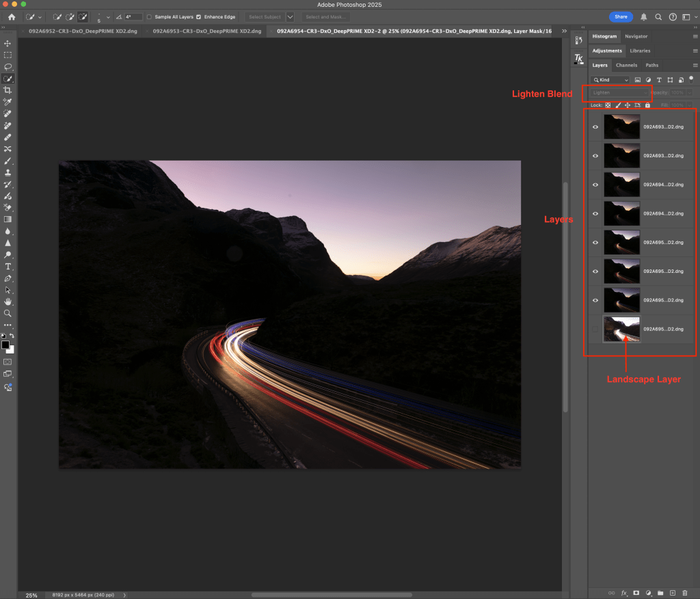The width and height of the screenshot is (700, 599).
Task: Select the Zoom tool in toolbar
Action: 8,313
